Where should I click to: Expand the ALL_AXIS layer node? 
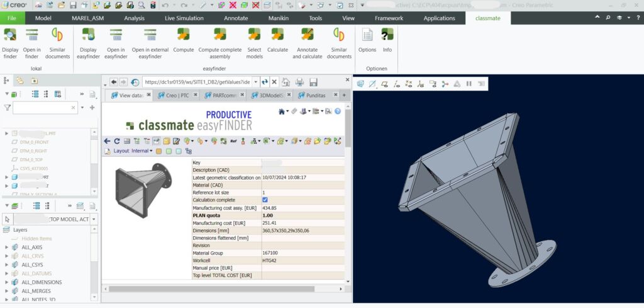pos(6,248)
